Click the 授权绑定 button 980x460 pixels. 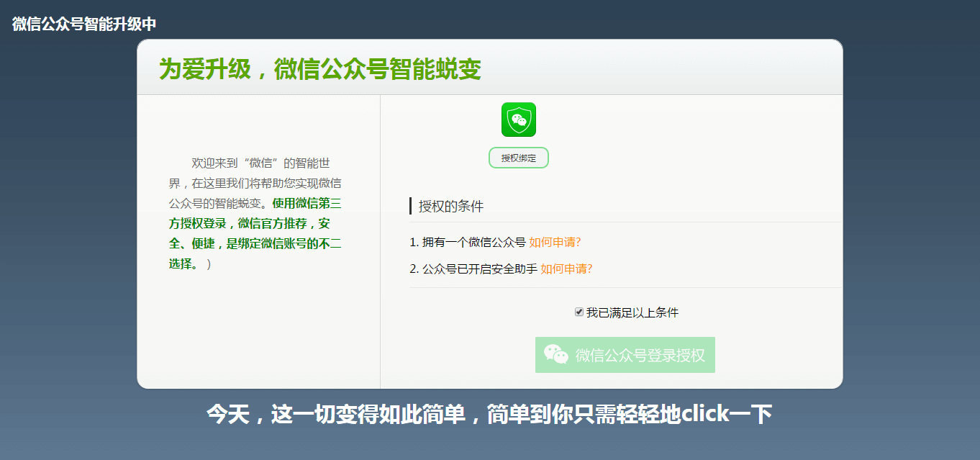(519, 158)
